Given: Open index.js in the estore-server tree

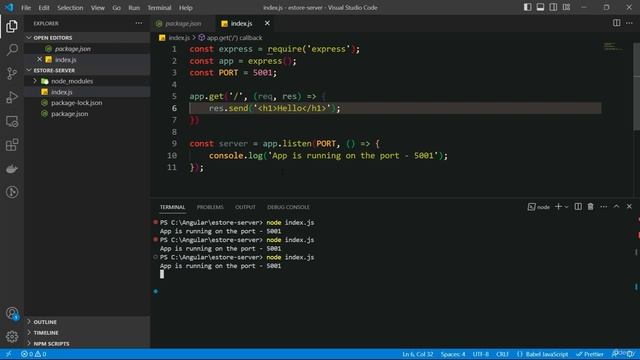Looking at the screenshot, I should [x=87, y=92].
